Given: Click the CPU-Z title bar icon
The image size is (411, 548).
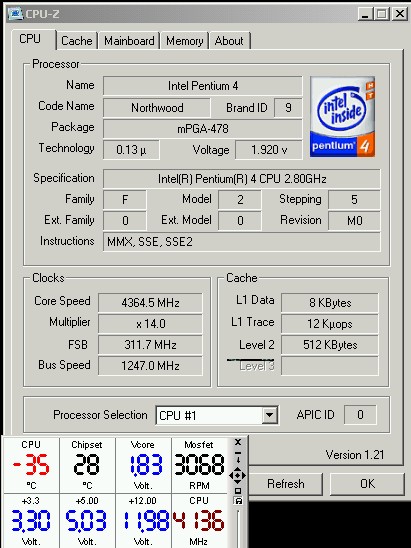Looking at the screenshot, I should click(x=16, y=14).
